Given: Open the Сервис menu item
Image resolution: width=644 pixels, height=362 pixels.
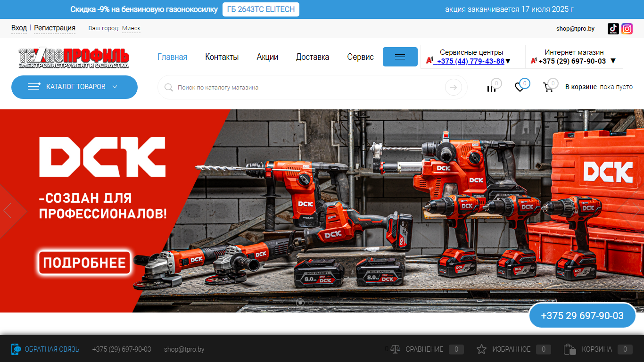Looking at the screenshot, I should [361, 57].
